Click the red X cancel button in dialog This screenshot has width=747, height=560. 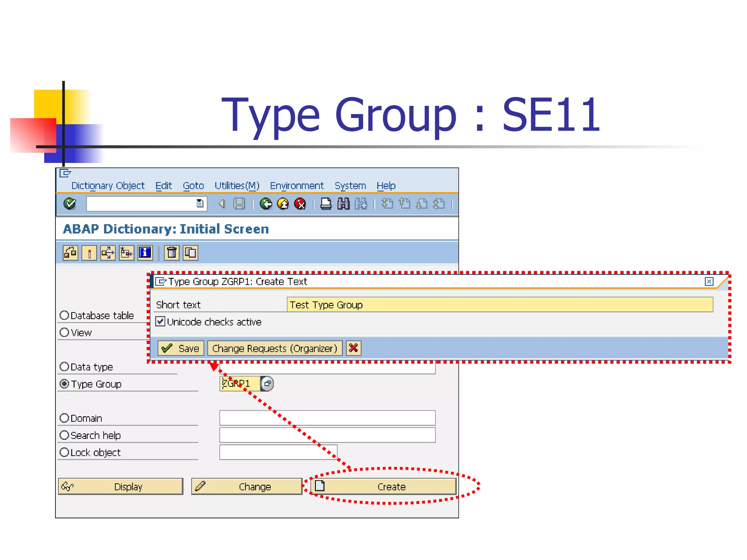(x=353, y=349)
